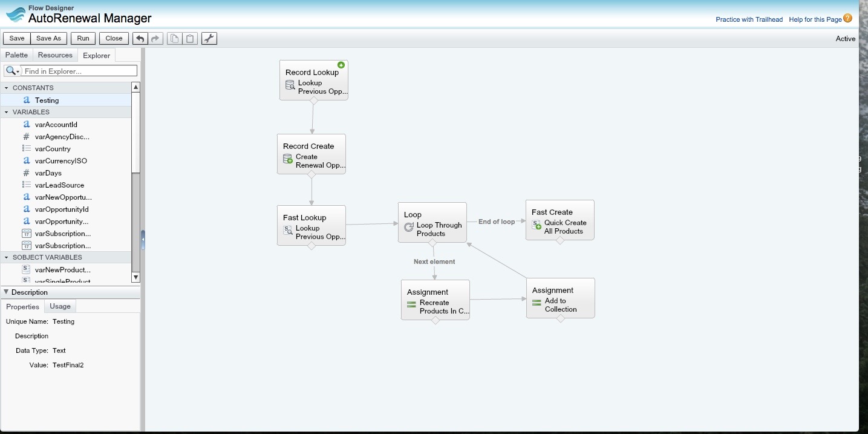The width and height of the screenshot is (868, 434).
Task: Click the Fast Lookup element icon
Action: 288,230
